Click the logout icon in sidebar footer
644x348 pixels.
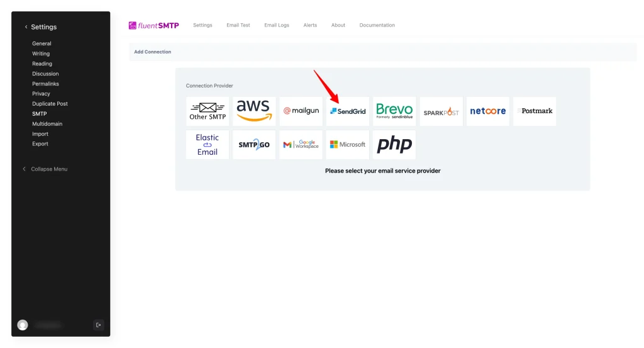[98, 325]
